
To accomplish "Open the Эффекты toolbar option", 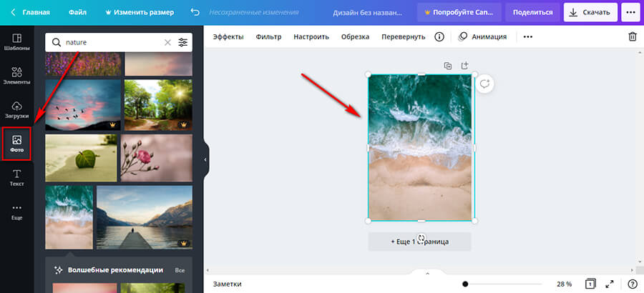I will pos(228,36).
